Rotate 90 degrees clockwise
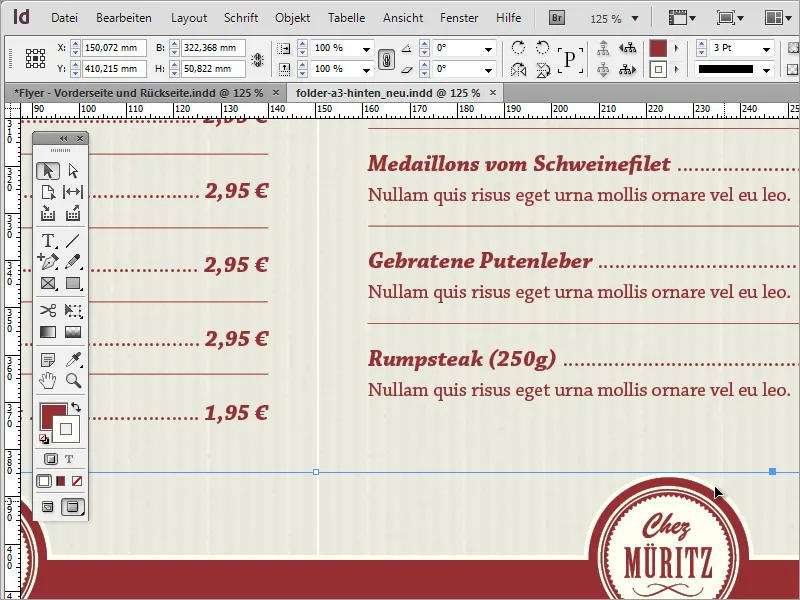Screen dimensions: 800x600 (x=518, y=47)
